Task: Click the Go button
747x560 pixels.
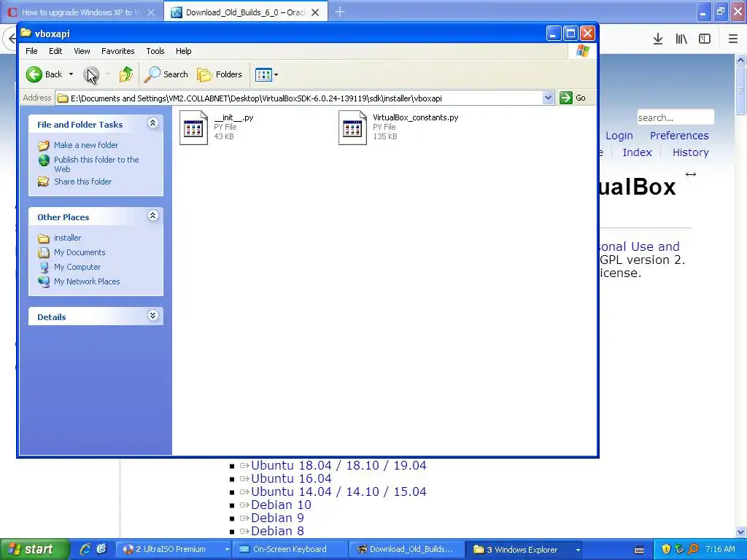Action: pyautogui.click(x=573, y=98)
